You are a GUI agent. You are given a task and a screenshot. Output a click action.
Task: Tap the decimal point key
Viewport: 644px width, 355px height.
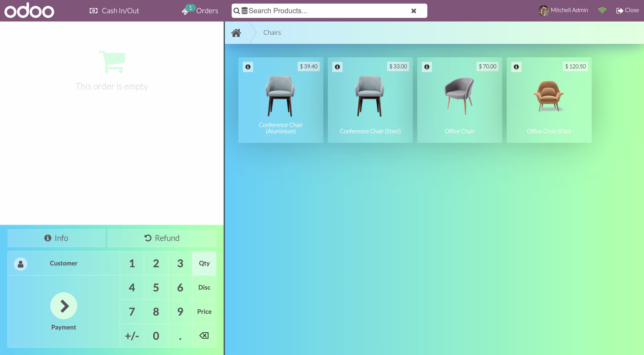[x=180, y=336]
